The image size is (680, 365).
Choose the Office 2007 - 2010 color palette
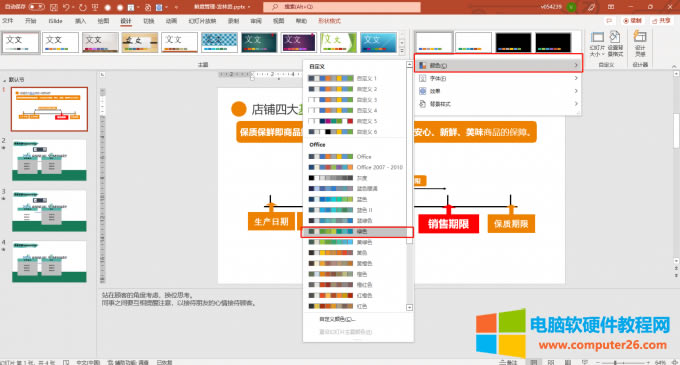pos(357,167)
